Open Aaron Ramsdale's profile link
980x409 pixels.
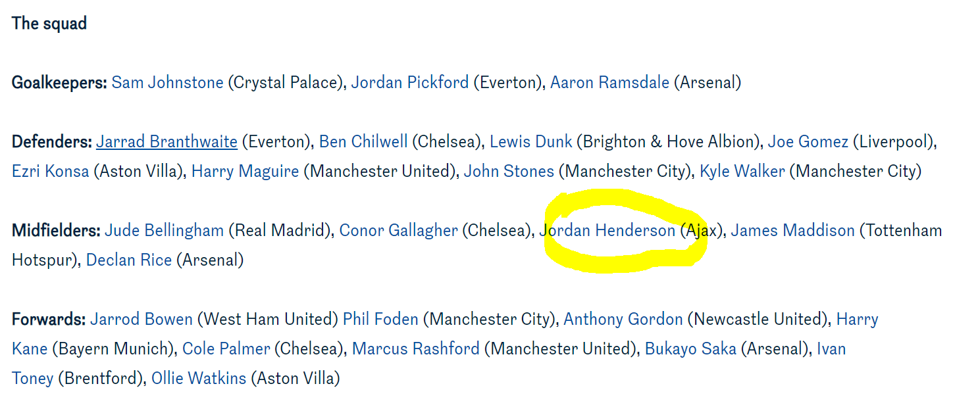pos(609,83)
